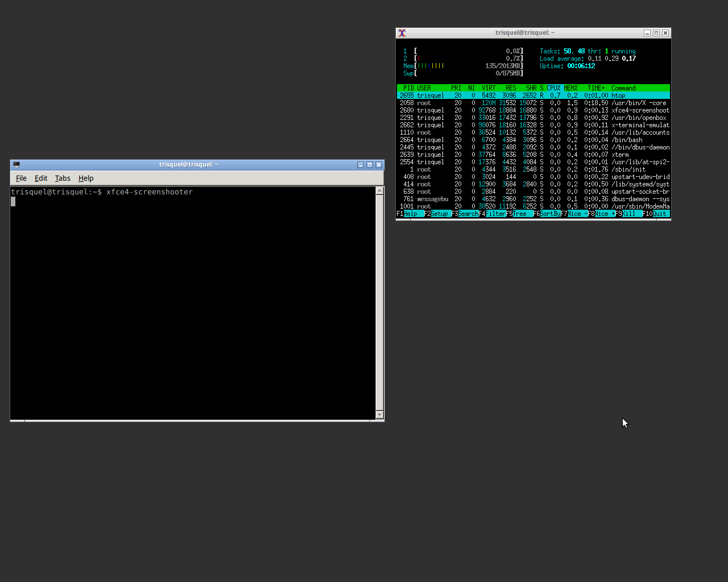
Task: Click the terminal scrollbar up arrow
Action: 380,191
